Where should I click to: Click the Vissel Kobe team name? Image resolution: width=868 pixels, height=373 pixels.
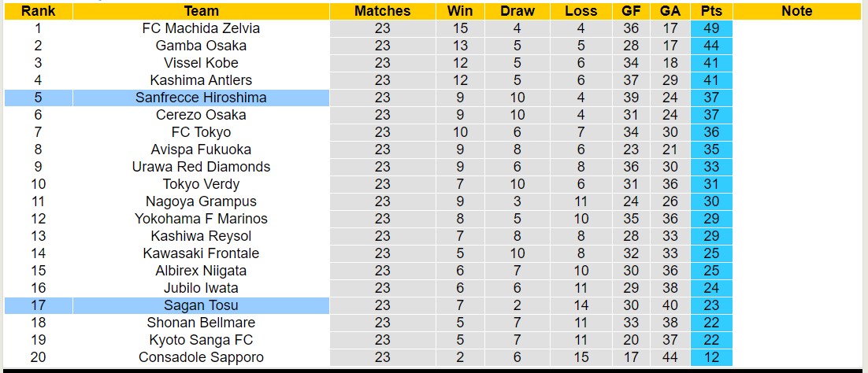coord(201,63)
